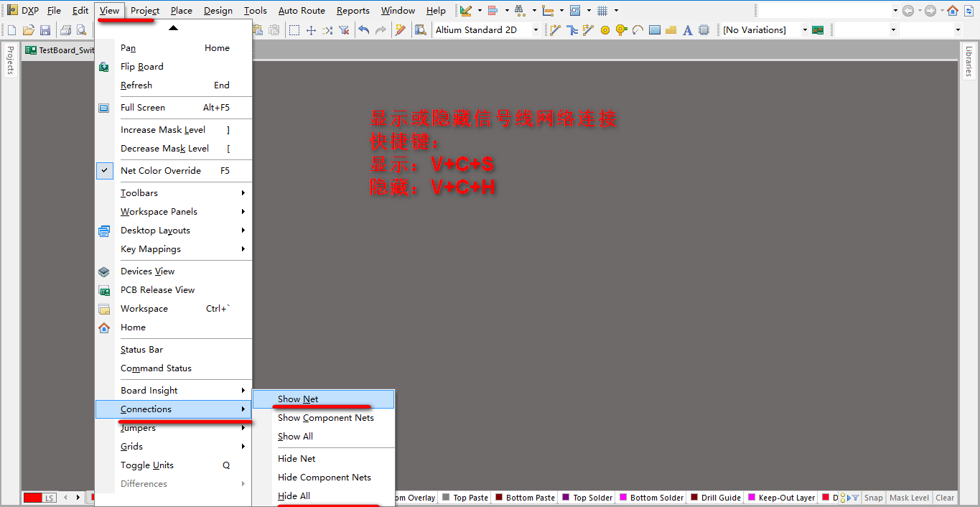This screenshot has width=980, height=507.
Task: Click the Place Arc tool icon
Action: (638, 30)
